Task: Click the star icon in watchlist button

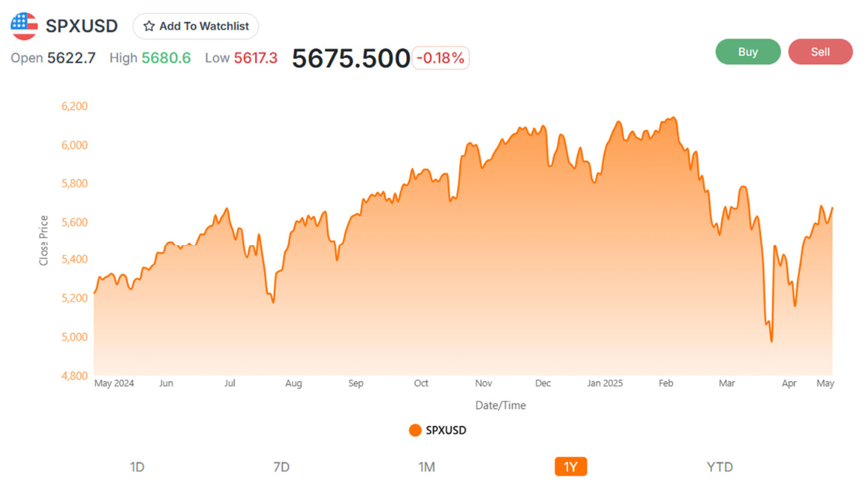Action: [x=149, y=26]
